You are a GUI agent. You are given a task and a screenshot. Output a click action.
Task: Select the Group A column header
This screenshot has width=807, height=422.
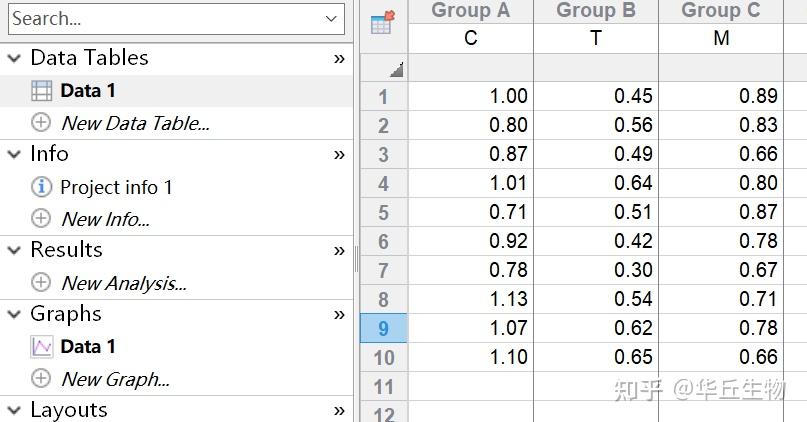pyautogui.click(x=470, y=10)
